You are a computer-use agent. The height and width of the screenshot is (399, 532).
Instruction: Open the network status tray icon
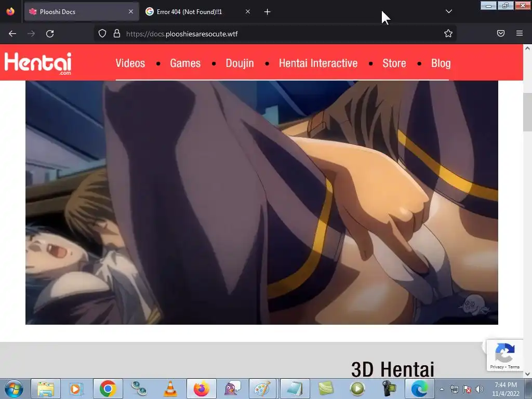tap(454, 389)
